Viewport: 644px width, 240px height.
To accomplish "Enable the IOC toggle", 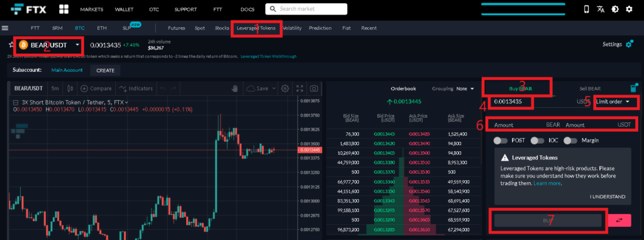I will pos(537,140).
